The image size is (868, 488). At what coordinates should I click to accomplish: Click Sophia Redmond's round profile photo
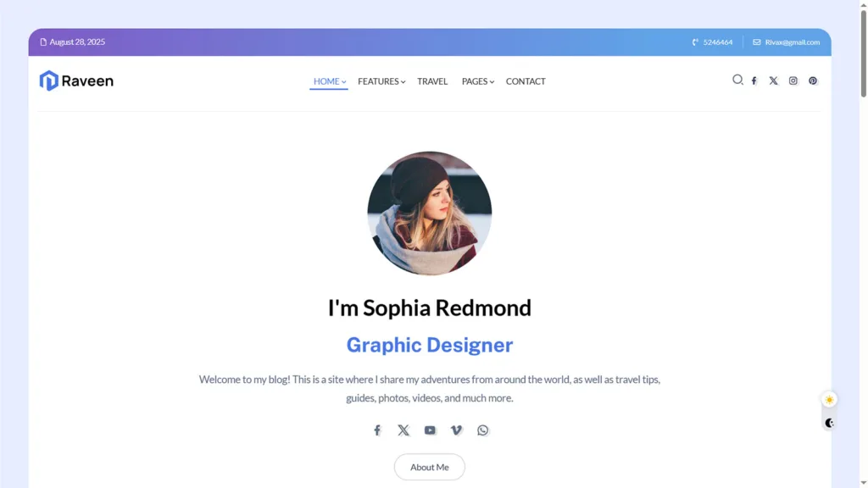[x=429, y=213]
